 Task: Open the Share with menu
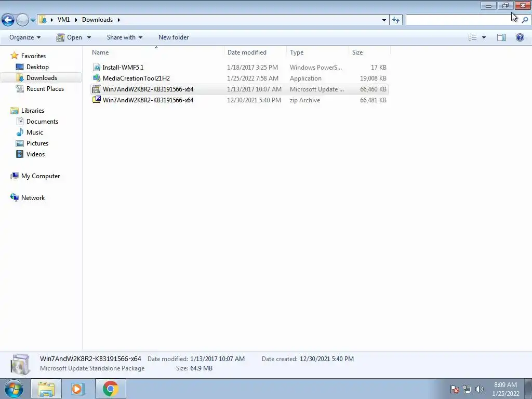point(125,37)
